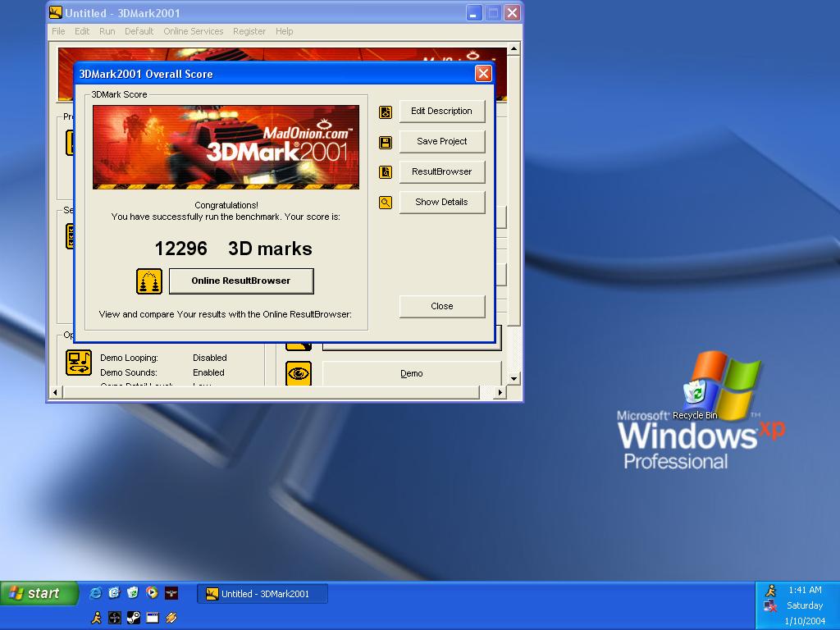840x630 pixels.
Task: Open the Register menu
Action: click(x=249, y=31)
